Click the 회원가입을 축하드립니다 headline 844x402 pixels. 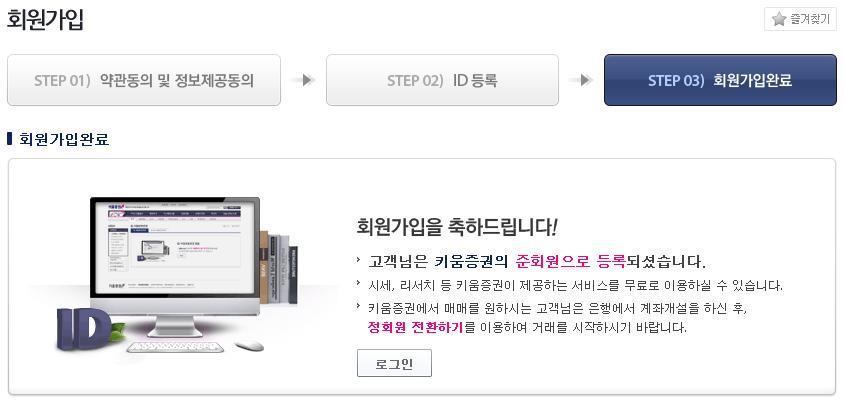(457, 228)
